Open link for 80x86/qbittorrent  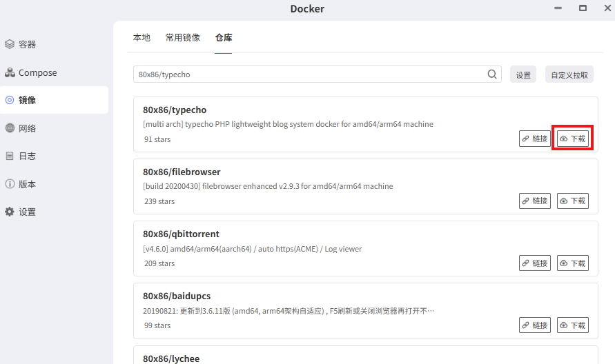coord(534,263)
